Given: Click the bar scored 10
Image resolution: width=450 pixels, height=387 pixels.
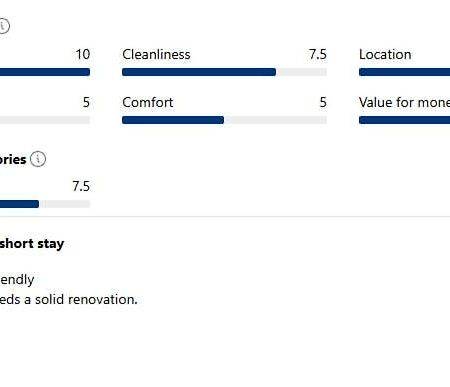Looking at the screenshot, I should click(x=45, y=72).
